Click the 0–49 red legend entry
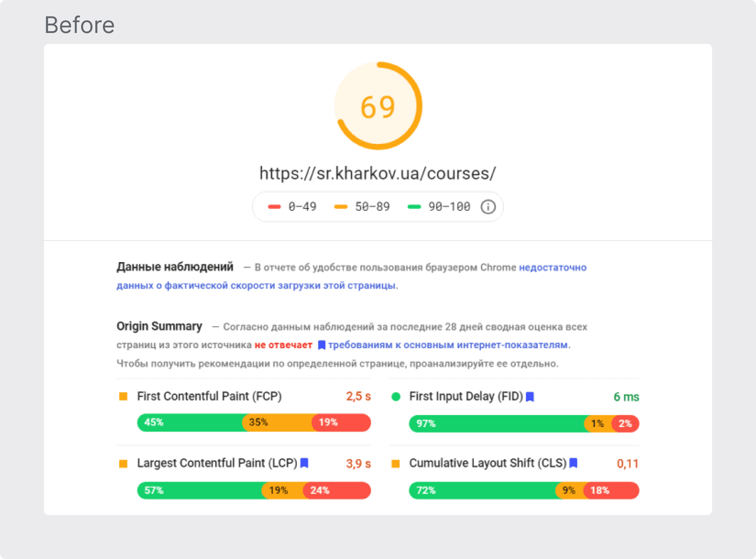 (x=292, y=207)
